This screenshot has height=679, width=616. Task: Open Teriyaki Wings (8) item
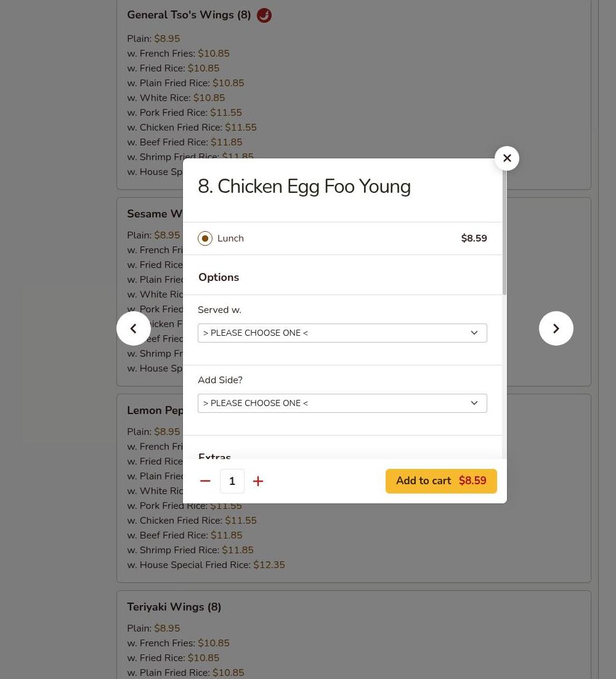174,607
